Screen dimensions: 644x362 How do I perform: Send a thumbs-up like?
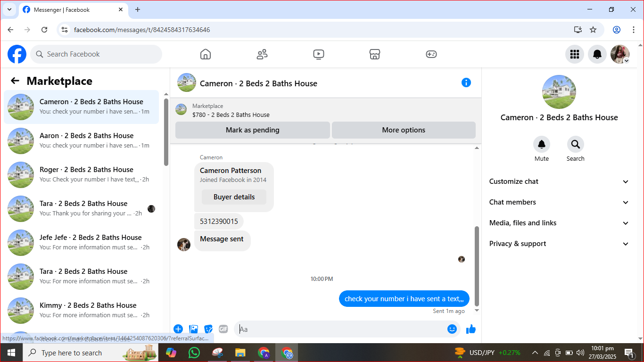click(x=471, y=329)
